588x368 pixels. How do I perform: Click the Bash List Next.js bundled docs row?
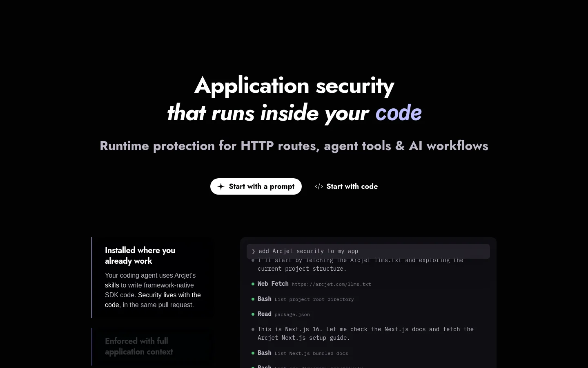point(300,353)
